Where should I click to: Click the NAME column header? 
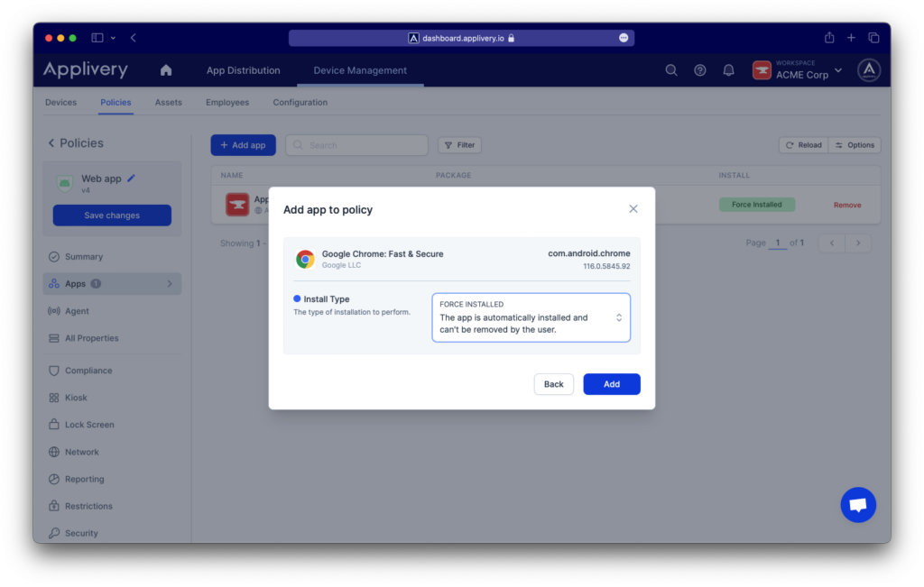coord(232,175)
